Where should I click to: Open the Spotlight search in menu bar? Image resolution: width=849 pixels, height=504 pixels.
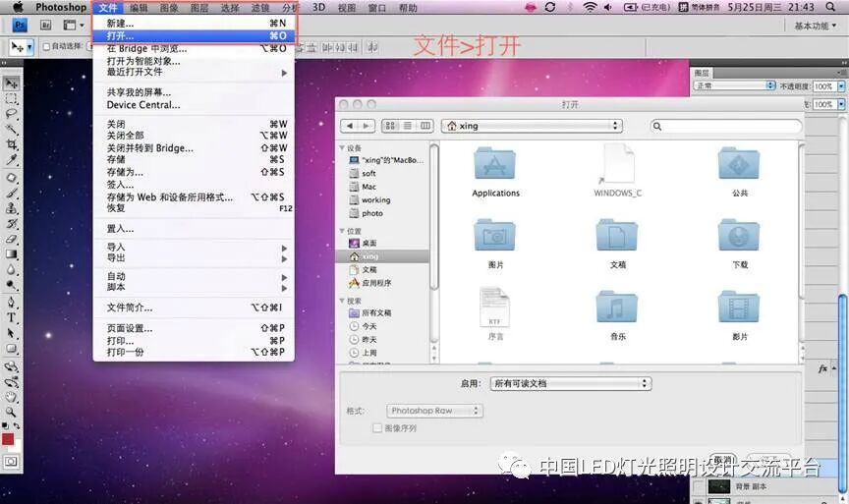pos(830,7)
